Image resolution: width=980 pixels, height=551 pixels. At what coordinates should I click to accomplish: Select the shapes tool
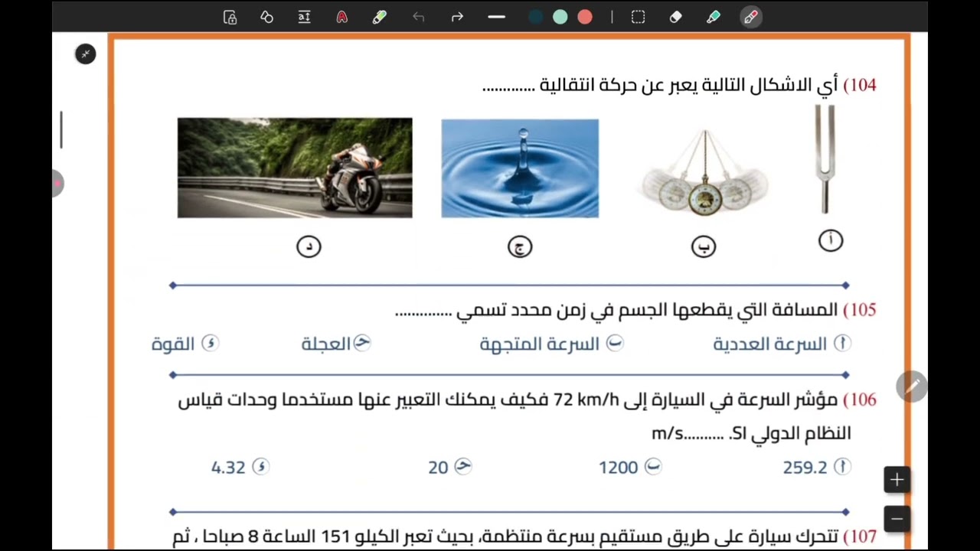tap(266, 17)
